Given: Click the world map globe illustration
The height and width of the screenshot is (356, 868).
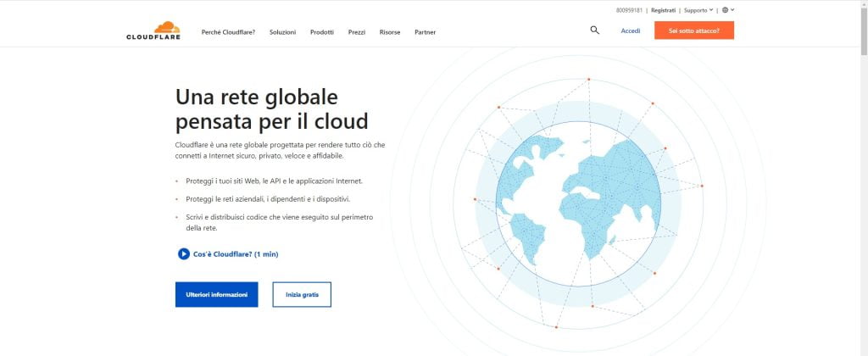Looking at the screenshot, I should click(578, 203).
